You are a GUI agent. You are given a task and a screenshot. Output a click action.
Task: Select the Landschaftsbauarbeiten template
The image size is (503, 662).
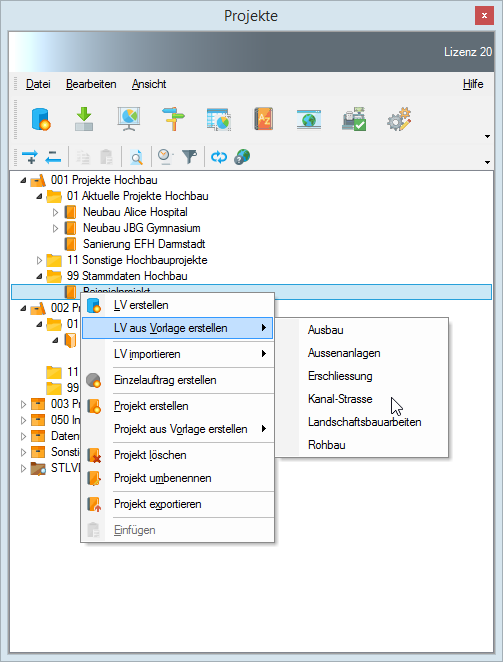coord(362,422)
